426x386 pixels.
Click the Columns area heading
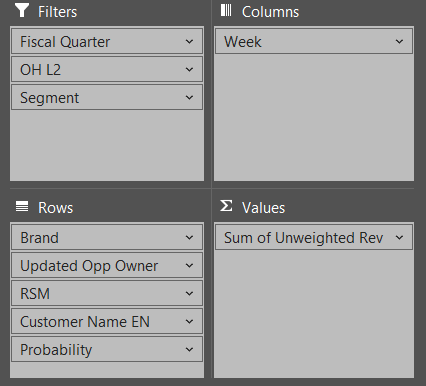pos(270,12)
